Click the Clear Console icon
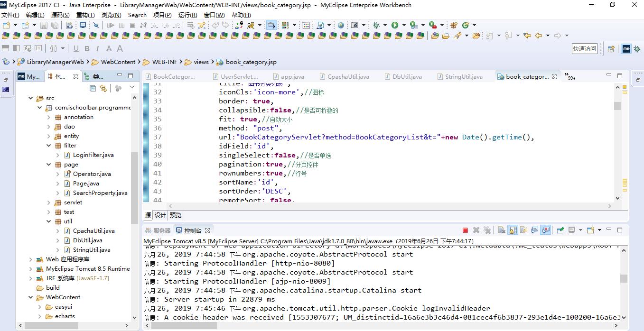Image resolution: width=644 pixels, height=331 pixels. point(502,230)
